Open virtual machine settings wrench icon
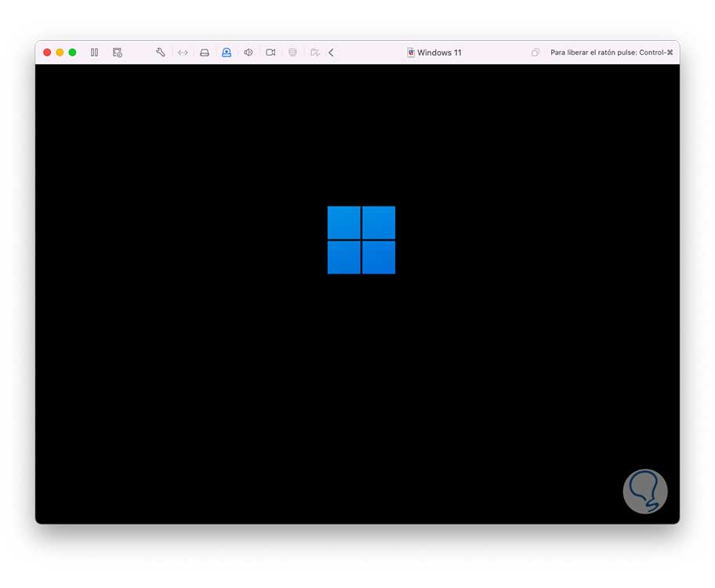This screenshot has height=588, width=715. click(x=161, y=53)
